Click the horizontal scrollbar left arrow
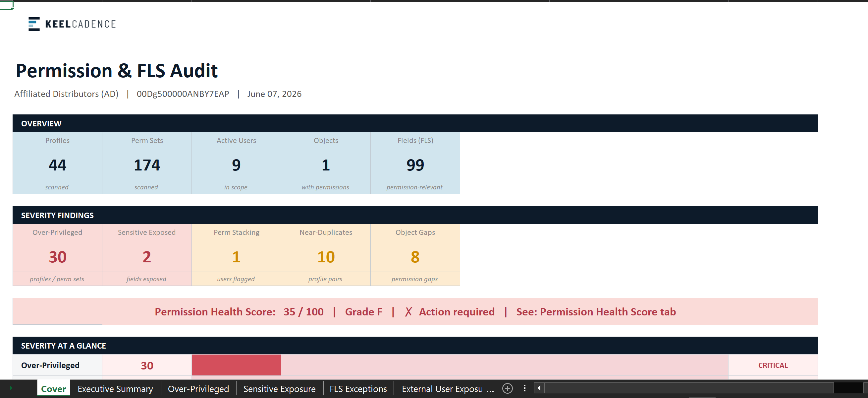The height and width of the screenshot is (398, 868). 539,388
